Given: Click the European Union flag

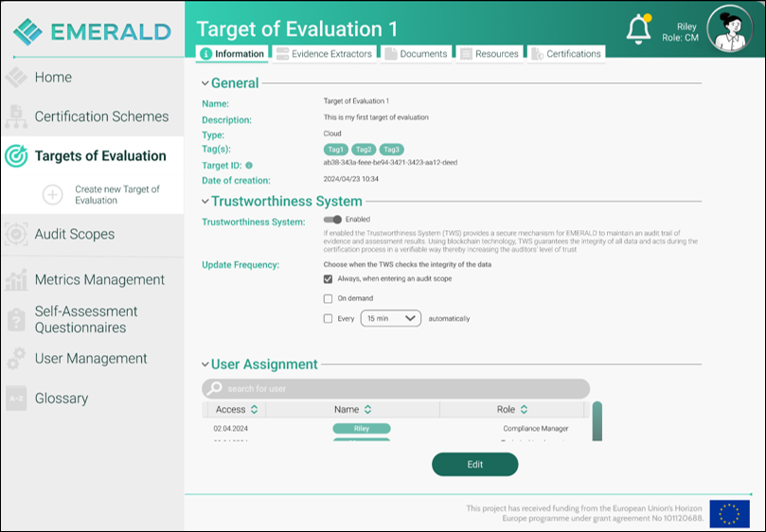Looking at the screenshot, I should [x=729, y=513].
